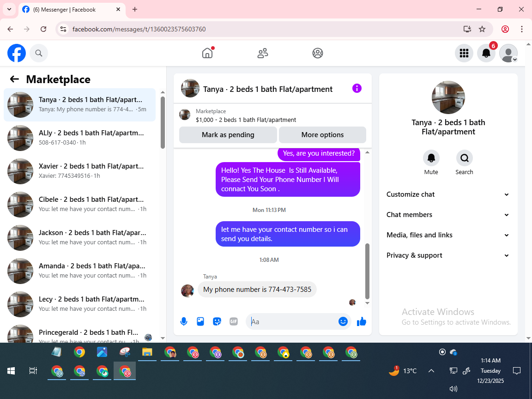The image size is (532, 399).
Task: Show hidden system tray icons chevron
Action: tap(431, 371)
